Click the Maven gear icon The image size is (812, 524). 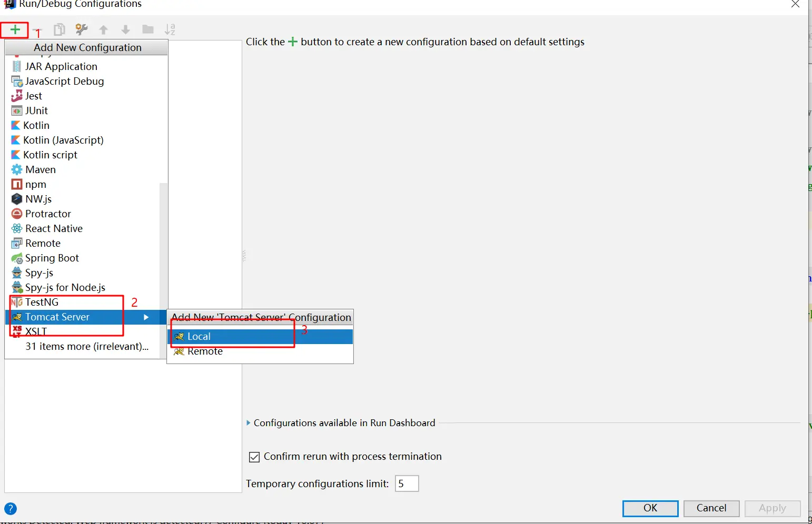tap(17, 169)
